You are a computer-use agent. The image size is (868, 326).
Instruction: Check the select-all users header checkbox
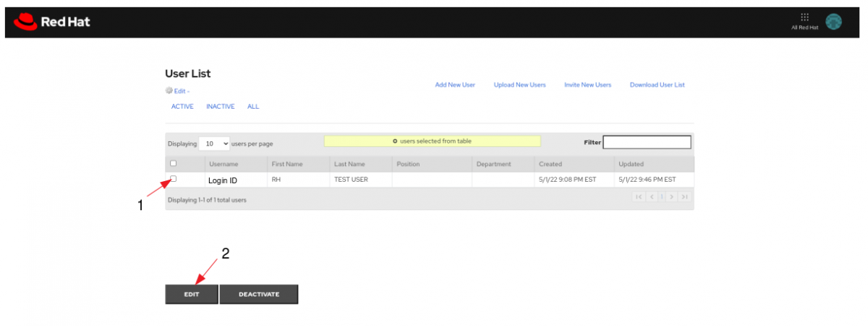click(x=173, y=164)
